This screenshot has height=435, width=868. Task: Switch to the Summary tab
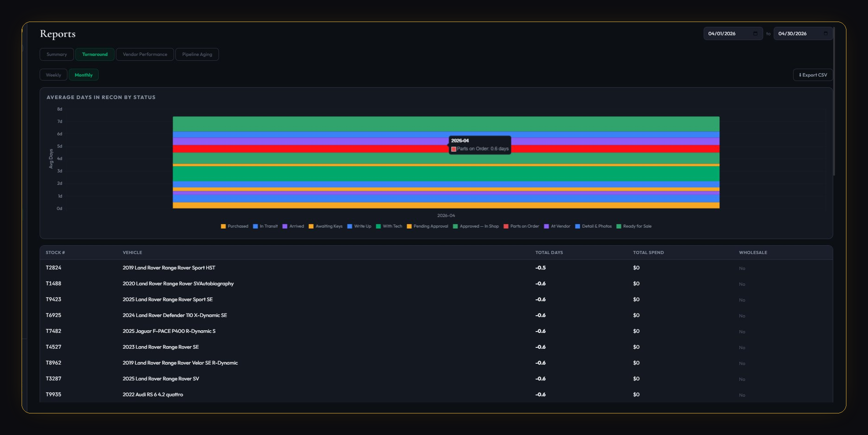tap(56, 54)
